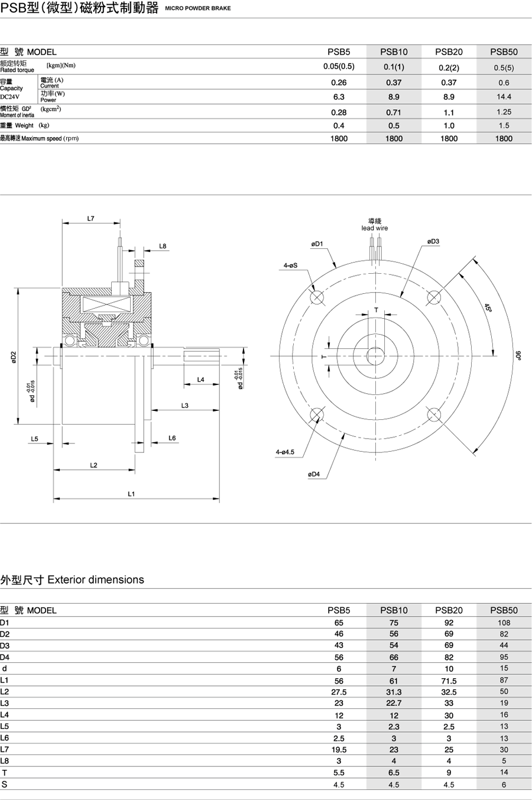Click current value '0.26' for PSB5

pos(339,83)
